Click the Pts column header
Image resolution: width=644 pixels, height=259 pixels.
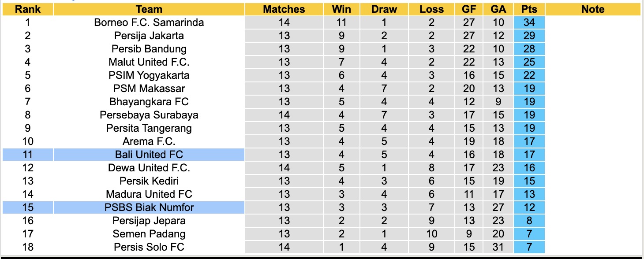click(x=529, y=9)
